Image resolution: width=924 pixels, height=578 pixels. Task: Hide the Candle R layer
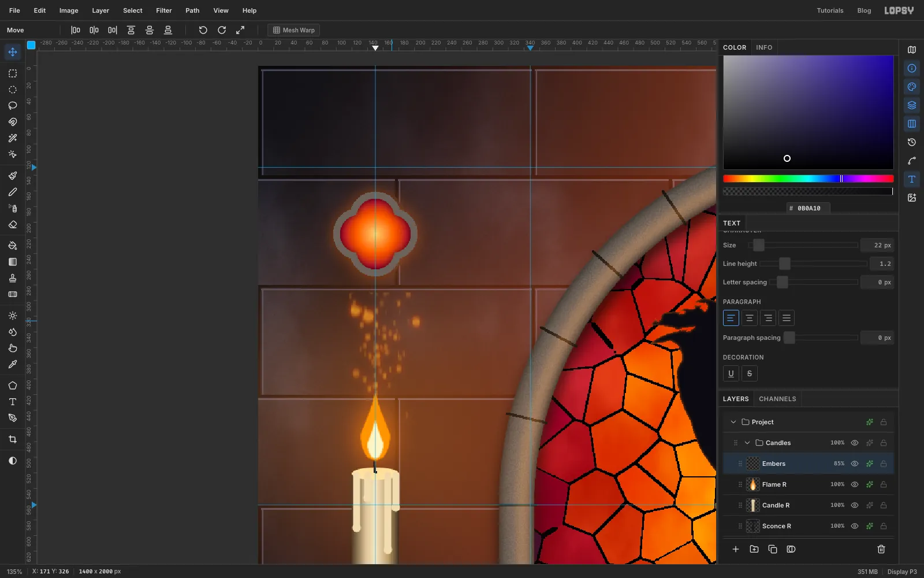tap(855, 505)
